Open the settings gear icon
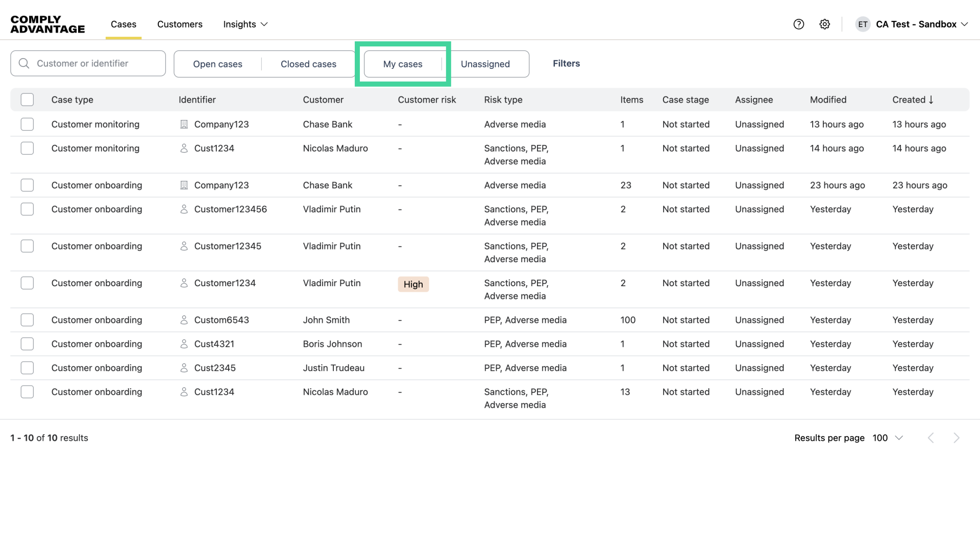 pyautogui.click(x=825, y=24)
